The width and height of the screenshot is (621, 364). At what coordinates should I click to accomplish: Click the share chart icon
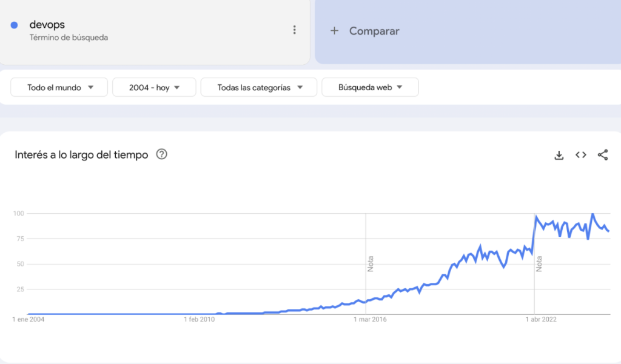tap(603, 155)
